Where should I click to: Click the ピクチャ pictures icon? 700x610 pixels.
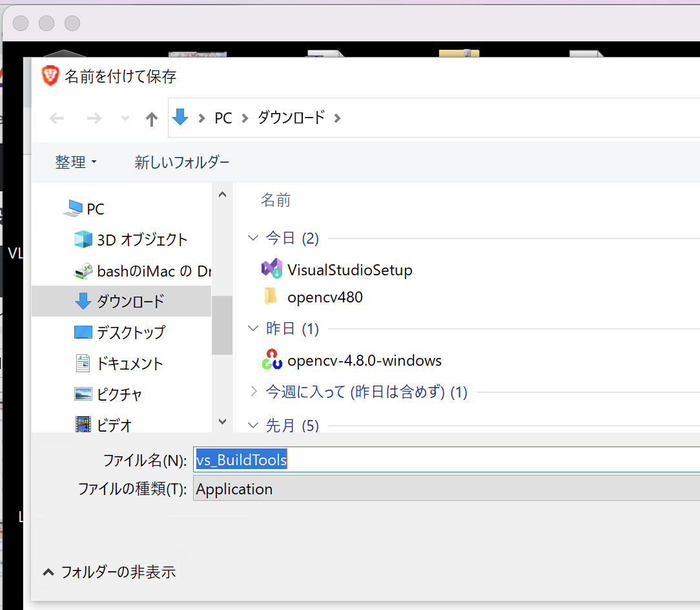(x=83, y=394)
